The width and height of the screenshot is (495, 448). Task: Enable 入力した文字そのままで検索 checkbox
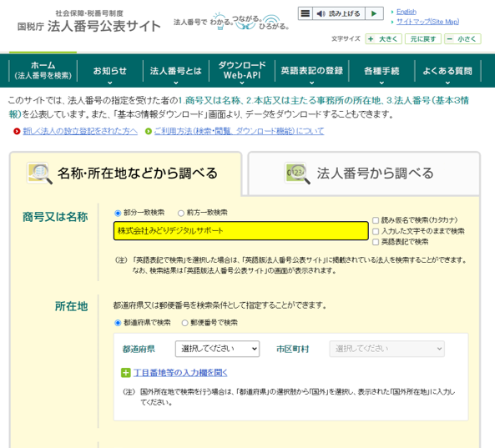click(x=376, y=231)
